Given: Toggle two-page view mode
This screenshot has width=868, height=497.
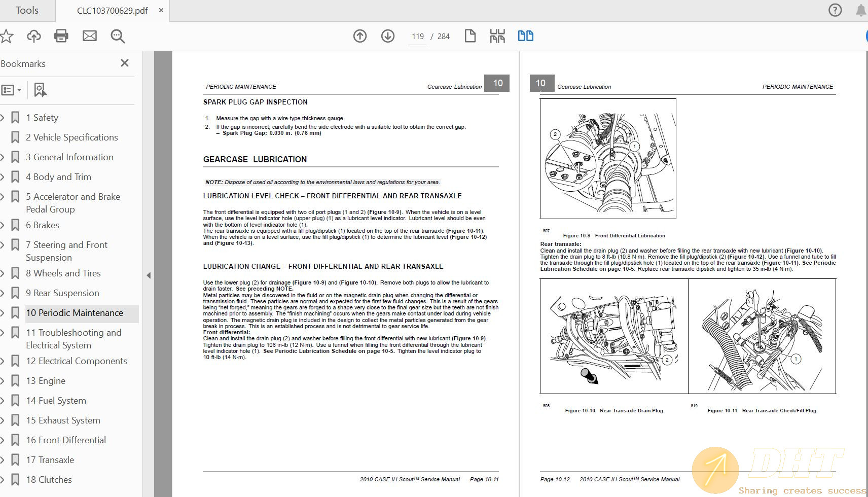Looking at the screenshot, I should 525,36.
